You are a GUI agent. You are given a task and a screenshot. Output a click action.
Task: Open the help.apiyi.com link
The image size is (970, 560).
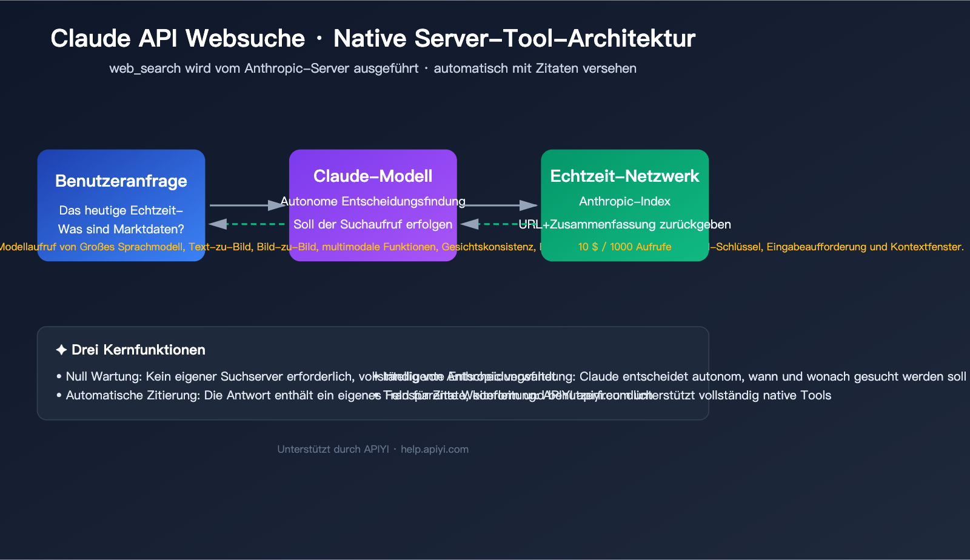click(435, 449)
